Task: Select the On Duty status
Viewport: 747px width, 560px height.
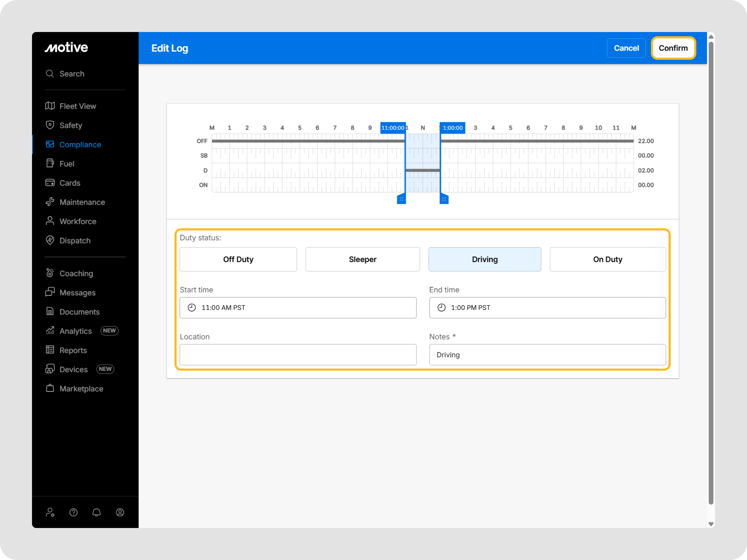Action: [607, 259]
